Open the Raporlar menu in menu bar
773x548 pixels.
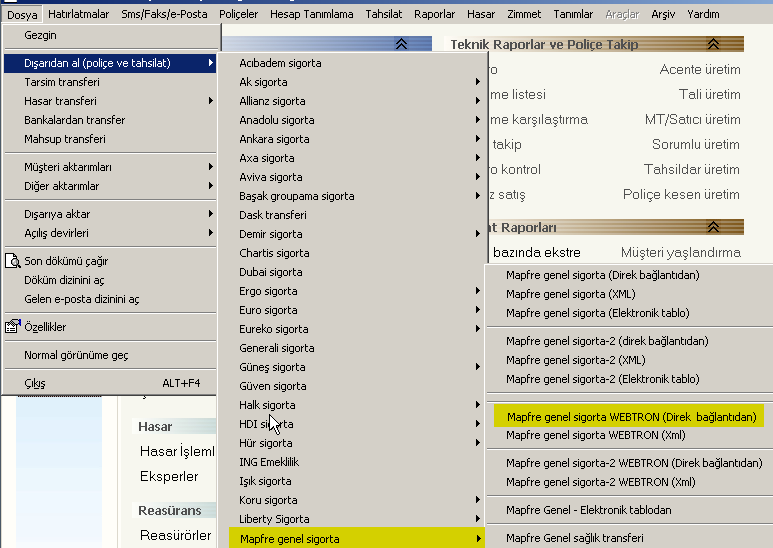pos(433,14)
